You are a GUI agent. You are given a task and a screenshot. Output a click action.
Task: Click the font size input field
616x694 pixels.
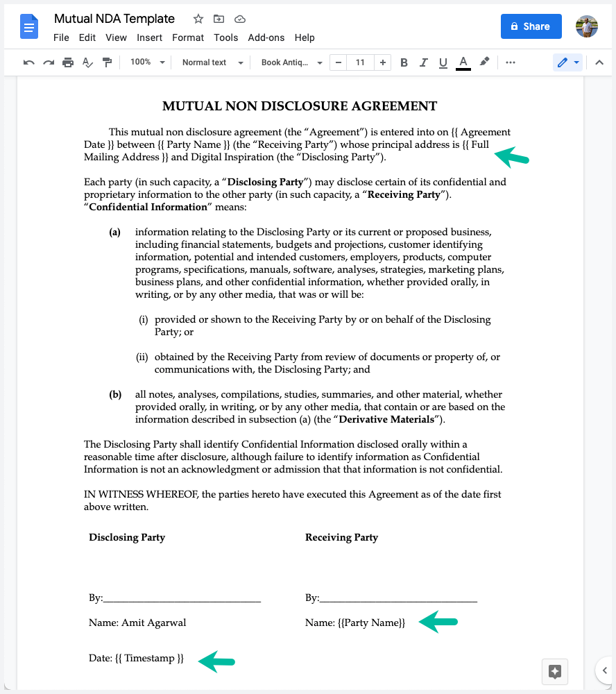point(360,62)
